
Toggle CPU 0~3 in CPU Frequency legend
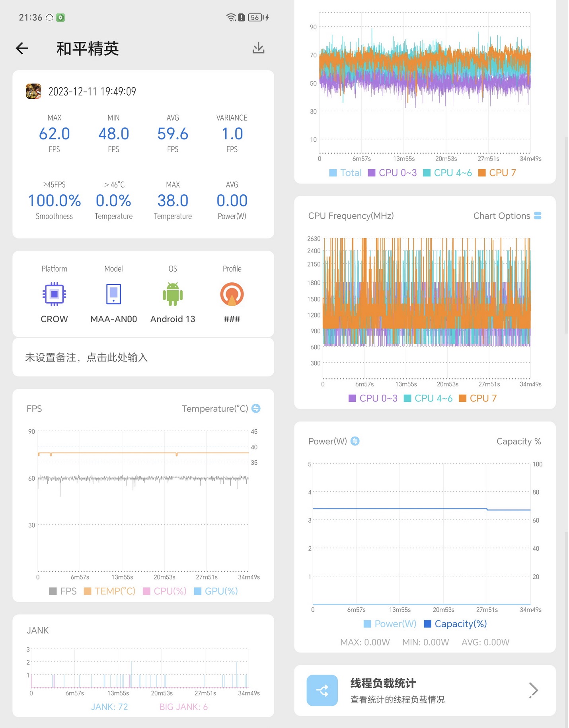(373, 398)
